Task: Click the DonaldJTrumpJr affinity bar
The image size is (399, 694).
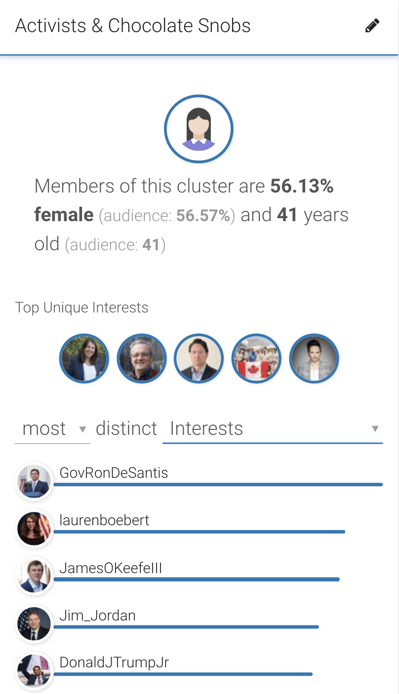Action: pyautogui.click(x=183, y=674)
